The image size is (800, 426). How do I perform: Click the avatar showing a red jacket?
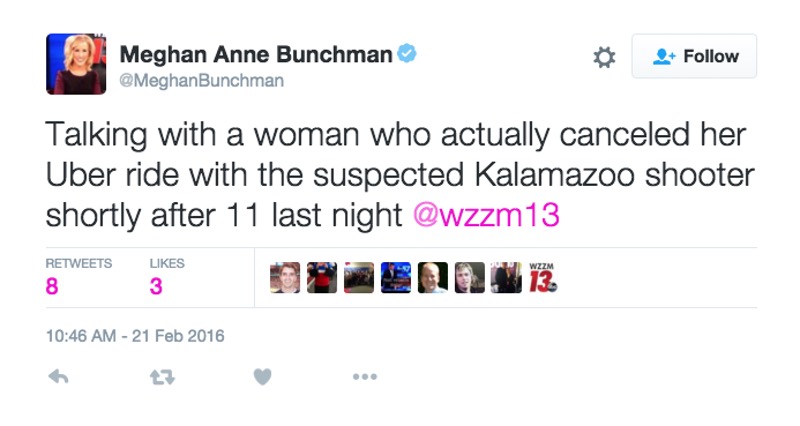(x=322, y=278)
